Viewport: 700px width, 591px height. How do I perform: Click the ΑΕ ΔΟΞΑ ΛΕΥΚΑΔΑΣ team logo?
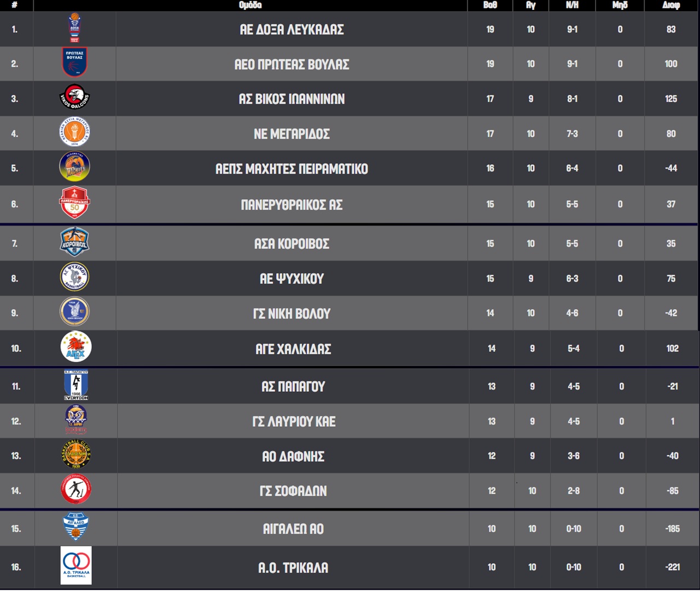coord(74,28)
